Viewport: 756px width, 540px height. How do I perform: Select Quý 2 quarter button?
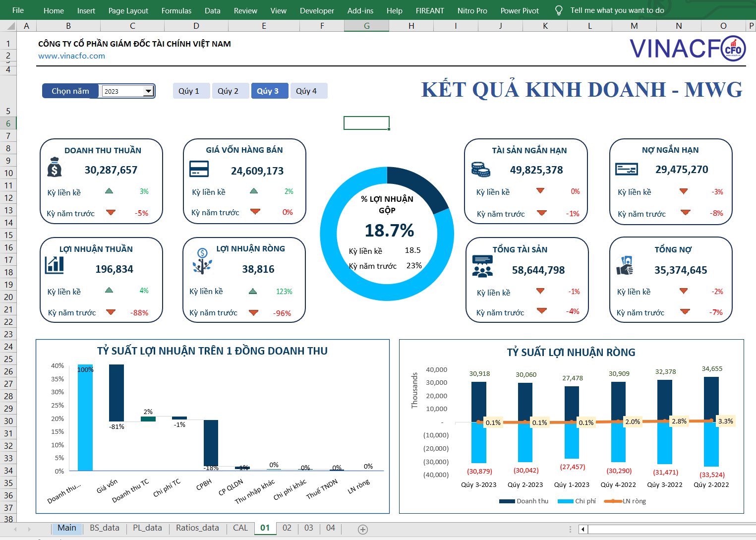pyautogui.click(x=231, y=91)
